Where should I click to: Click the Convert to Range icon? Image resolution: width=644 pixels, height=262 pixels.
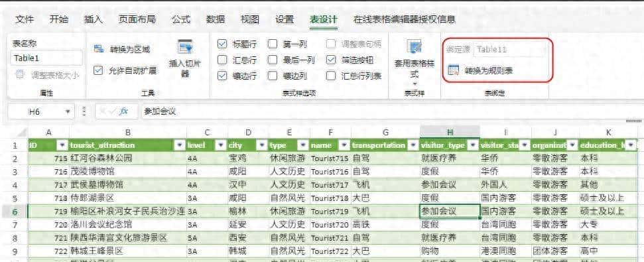pos(99,49)
